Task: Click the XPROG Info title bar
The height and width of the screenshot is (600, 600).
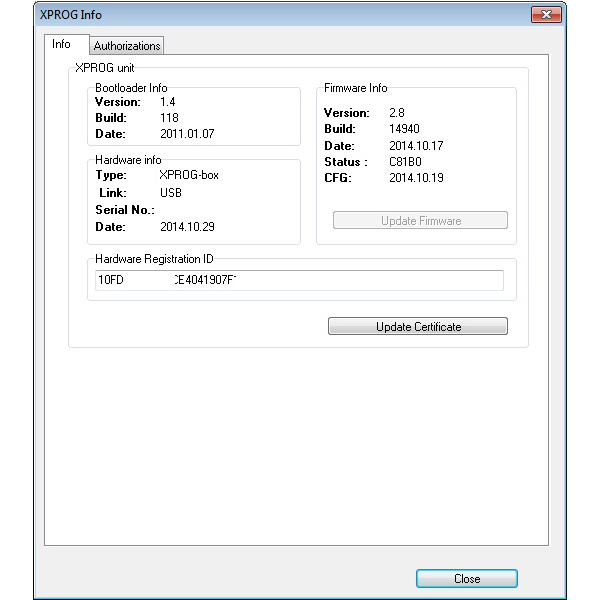Action: 250,15
